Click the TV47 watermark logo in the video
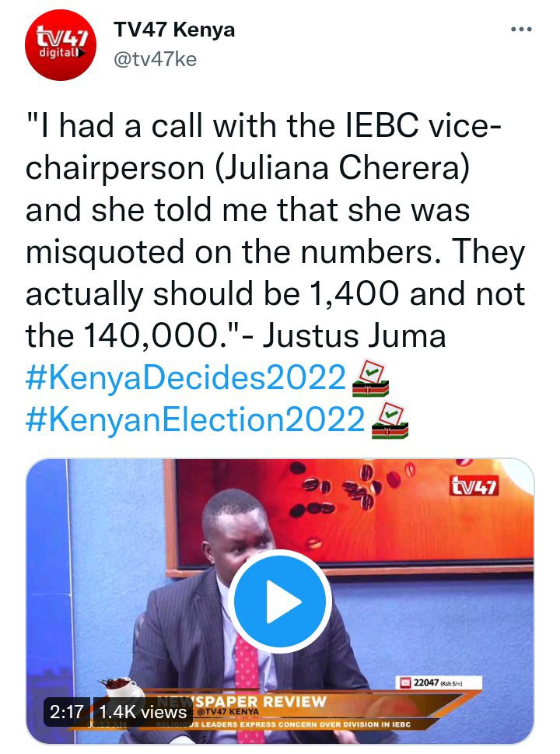The height and width of the screenshot is (754, 560). pos(474,486)
